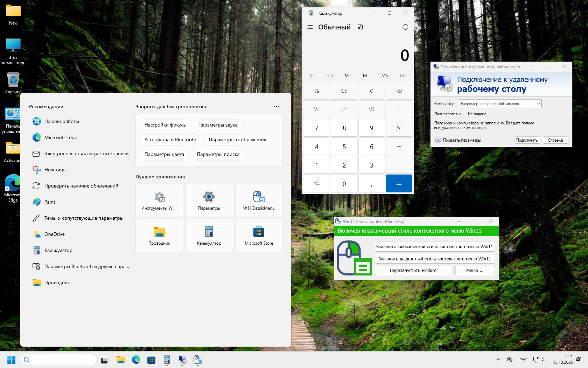Image resolution: width=588 pixels, height=368 pixels.
Task: Open calculator history panel
Action: (x=405, y=27)
